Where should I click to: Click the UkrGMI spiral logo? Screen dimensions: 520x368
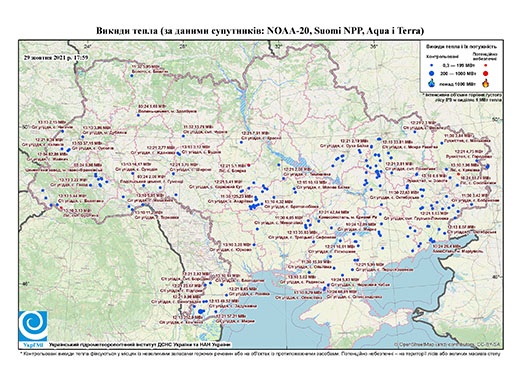[33, 326]
